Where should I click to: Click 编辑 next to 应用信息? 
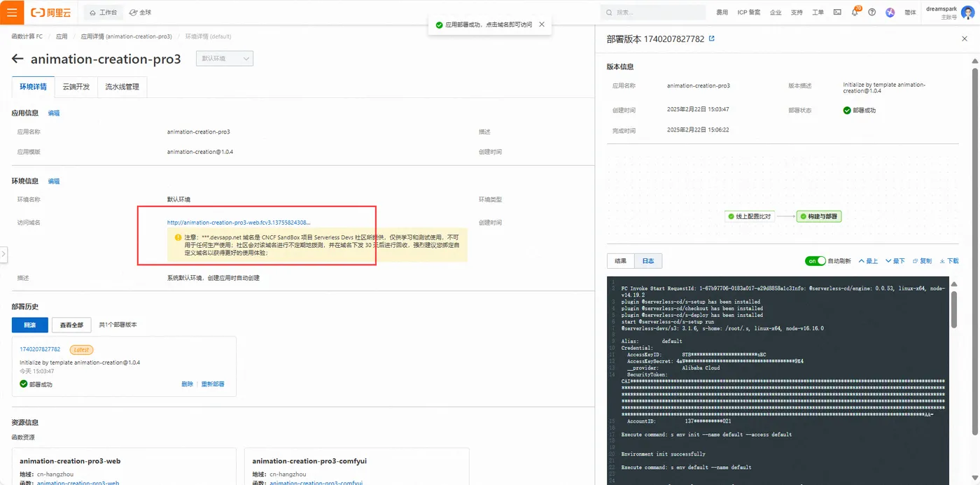[x=54, y=113]
